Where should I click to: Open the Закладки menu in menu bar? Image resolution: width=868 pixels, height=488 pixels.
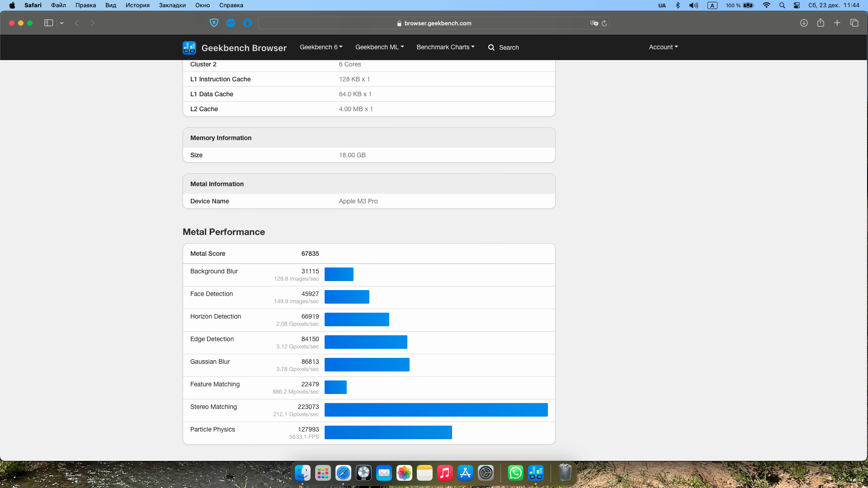point(172,5)
